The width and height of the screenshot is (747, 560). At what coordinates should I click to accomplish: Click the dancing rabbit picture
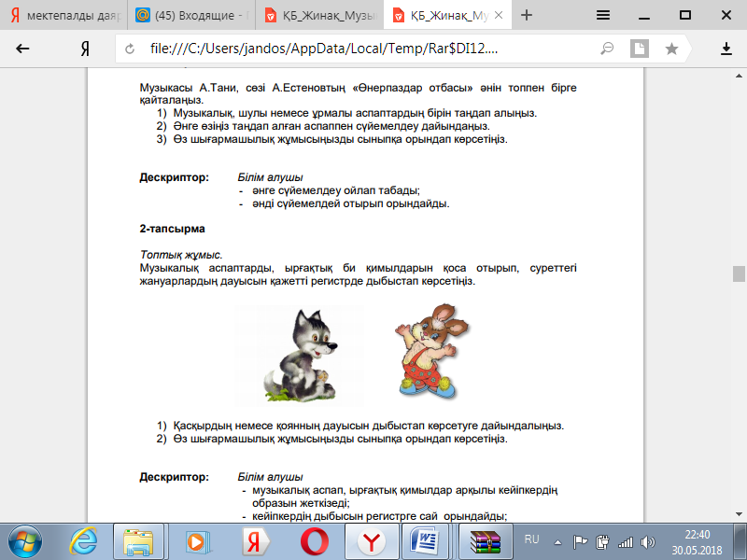point(431,352)
